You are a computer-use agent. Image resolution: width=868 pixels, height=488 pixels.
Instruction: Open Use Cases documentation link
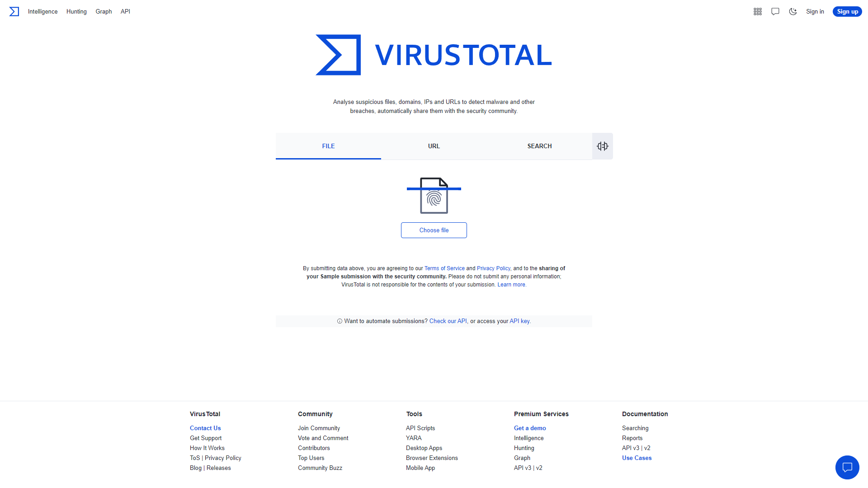coord(637,458)
